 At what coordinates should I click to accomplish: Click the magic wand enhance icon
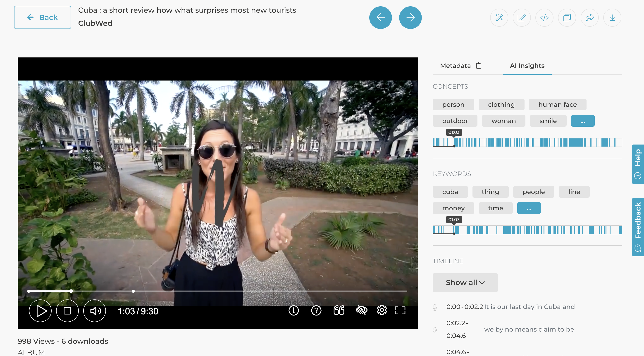click(499, 18)
